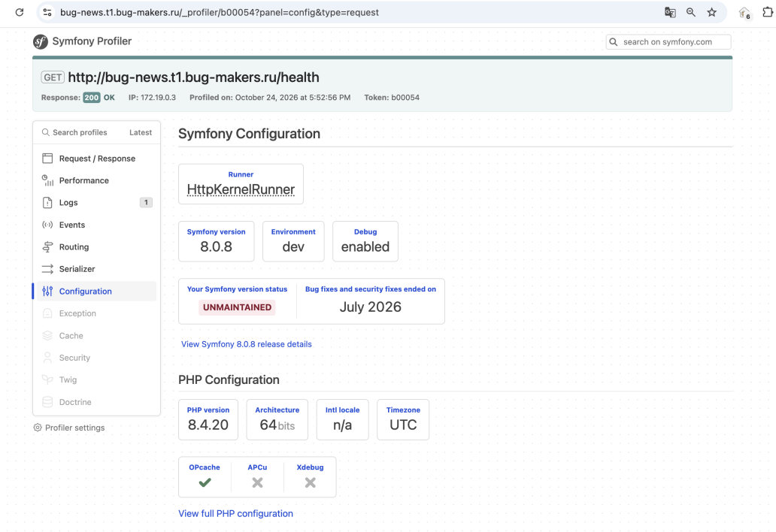
Task: Open the Twig panel
Action: (x=96, y=379)
